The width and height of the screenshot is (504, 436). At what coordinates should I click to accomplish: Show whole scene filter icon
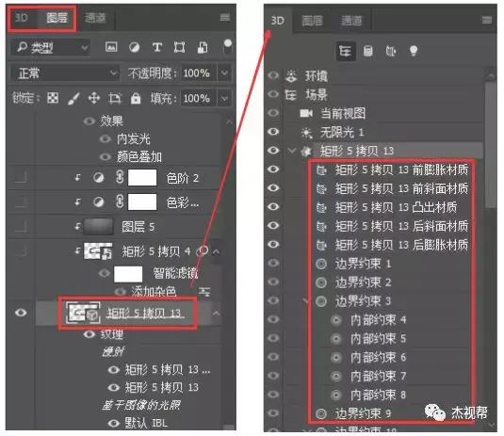[346, 51]
